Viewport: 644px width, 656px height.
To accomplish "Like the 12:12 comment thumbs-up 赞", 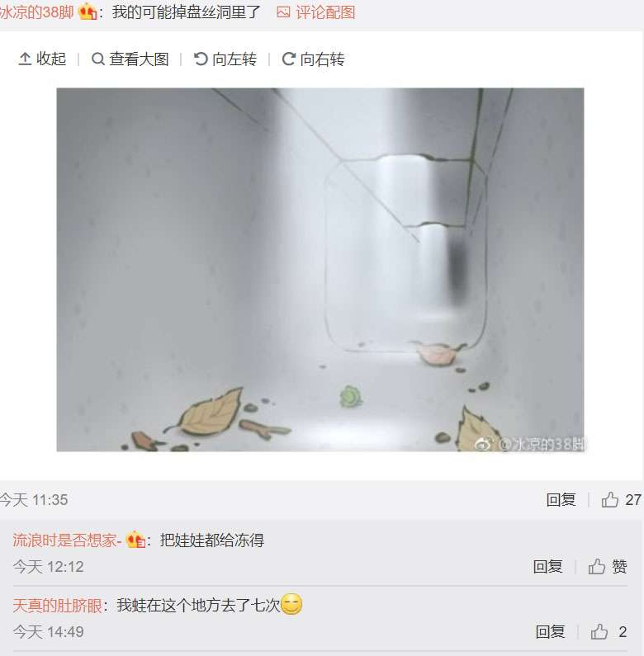I will [x=608, y=566].
